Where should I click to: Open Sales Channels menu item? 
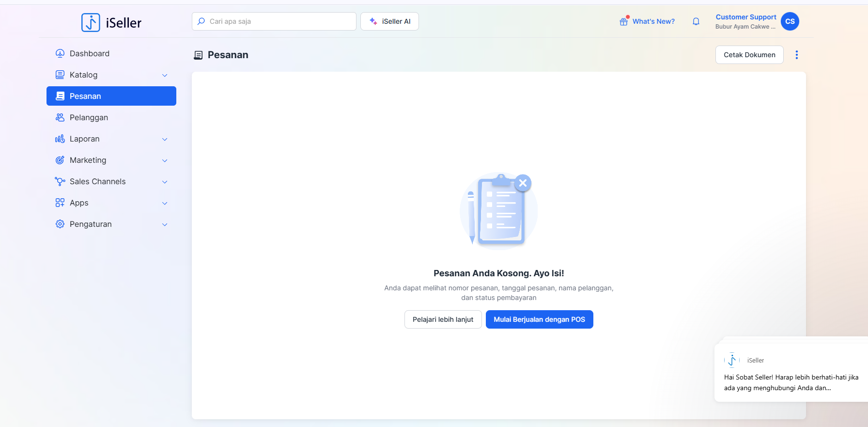(111, 181)
